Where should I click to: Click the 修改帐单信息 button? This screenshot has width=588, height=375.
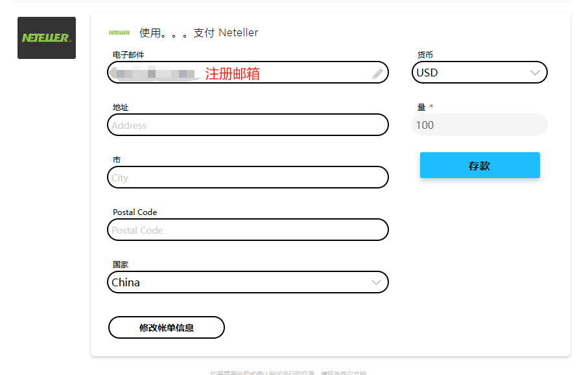(167, 328)
